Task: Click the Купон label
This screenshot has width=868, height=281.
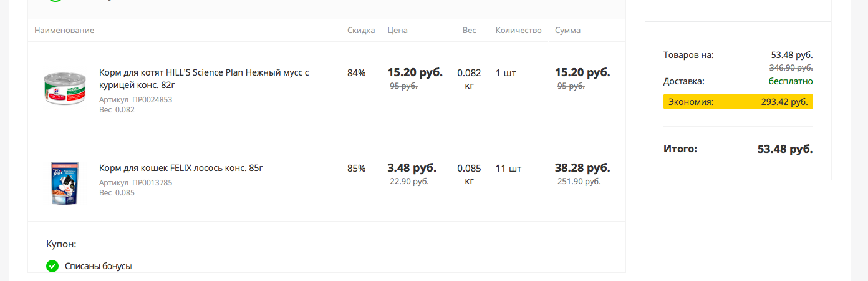Action: click(61, 244)
